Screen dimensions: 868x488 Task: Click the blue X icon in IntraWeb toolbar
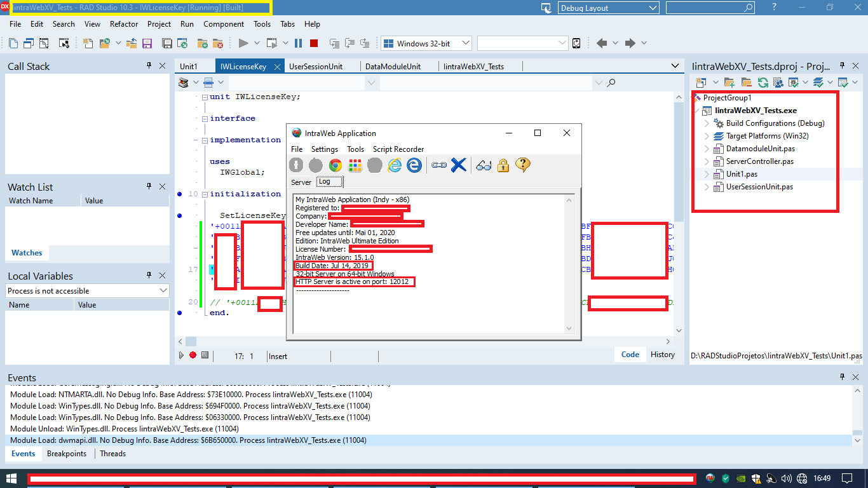(459, 165)
